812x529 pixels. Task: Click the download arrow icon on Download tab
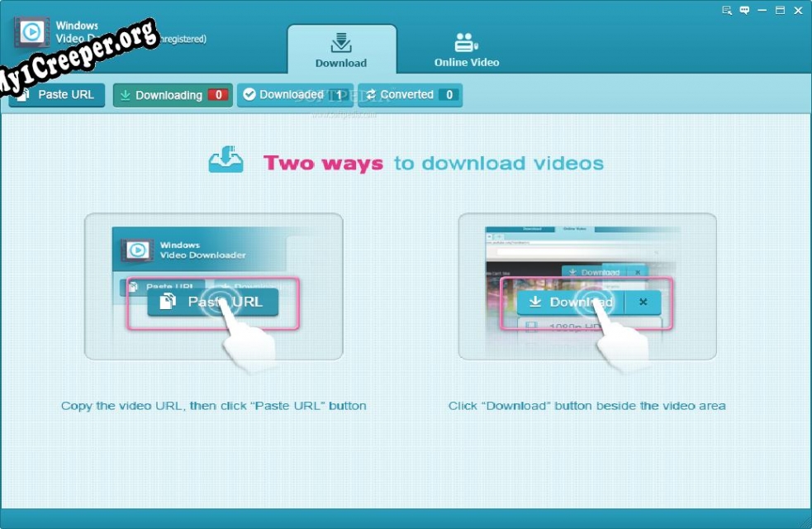tap(341, 43)
